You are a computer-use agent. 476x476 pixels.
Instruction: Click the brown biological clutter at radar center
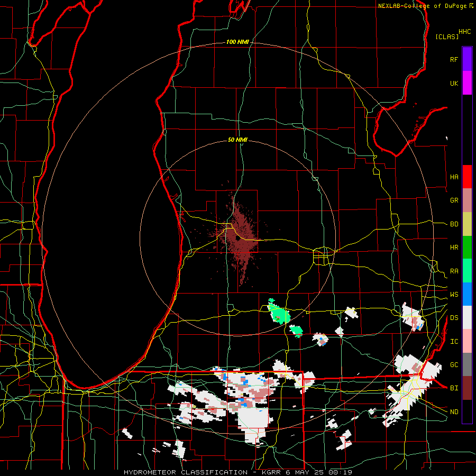point(239,239)
